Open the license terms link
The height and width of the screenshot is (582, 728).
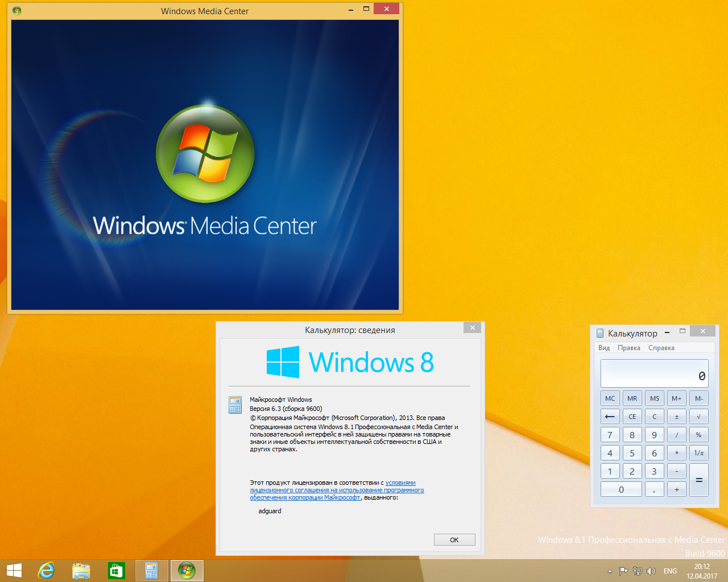coord(337,490)
